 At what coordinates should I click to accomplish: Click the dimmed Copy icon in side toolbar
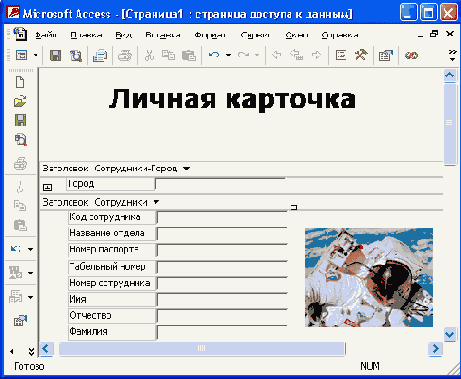click(x=20, y=206)
